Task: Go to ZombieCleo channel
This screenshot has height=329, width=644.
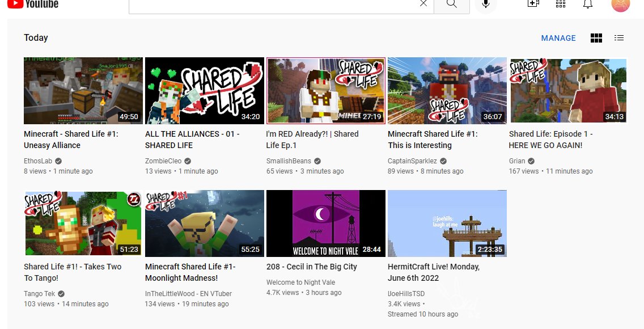Action: (163, 161)
